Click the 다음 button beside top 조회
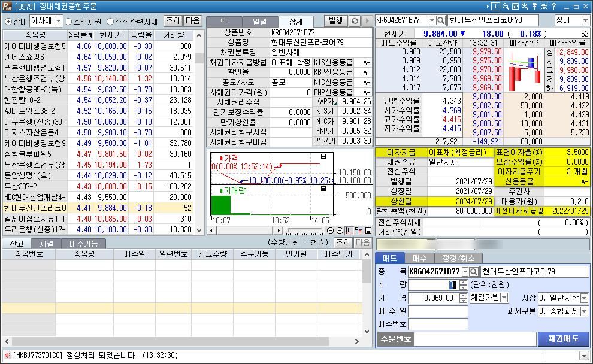 click(193, 21)
